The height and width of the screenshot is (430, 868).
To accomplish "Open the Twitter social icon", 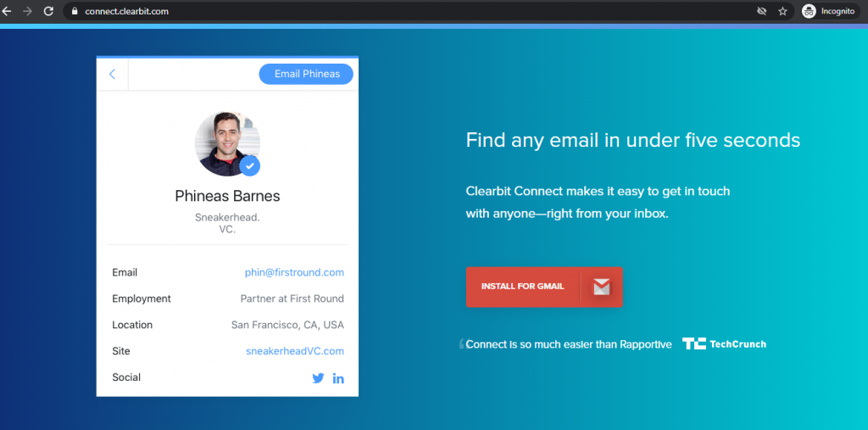I will click(x=319, y=378).
